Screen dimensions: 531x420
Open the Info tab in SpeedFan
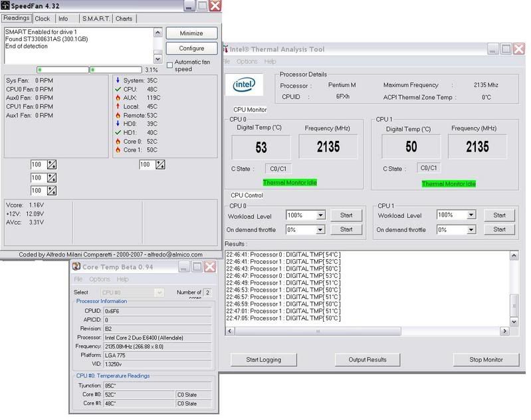click(x=63, y=19)
